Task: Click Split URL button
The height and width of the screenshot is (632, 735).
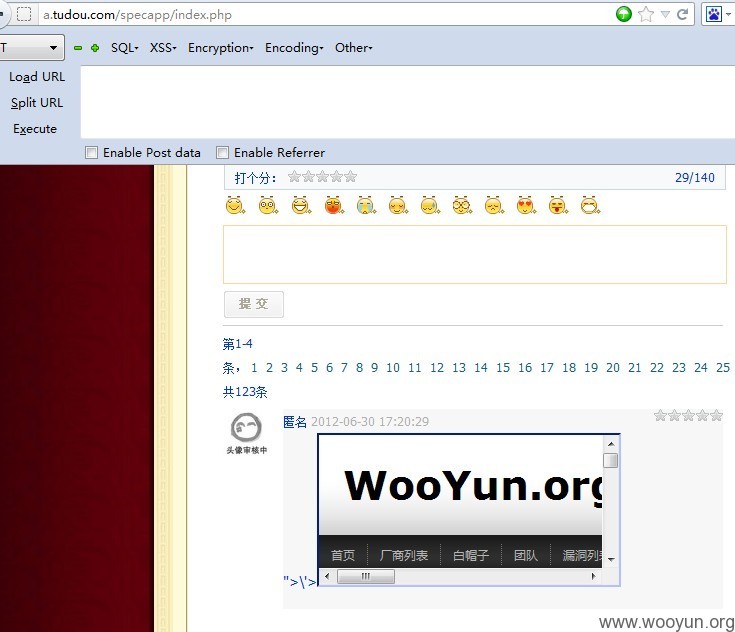Action: (x=37, y=103)
